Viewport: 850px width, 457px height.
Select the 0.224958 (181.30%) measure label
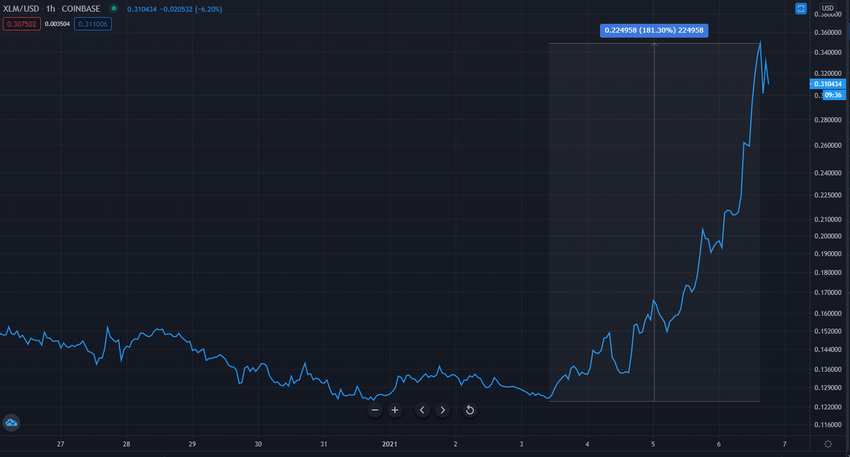(x=654, y=30)
